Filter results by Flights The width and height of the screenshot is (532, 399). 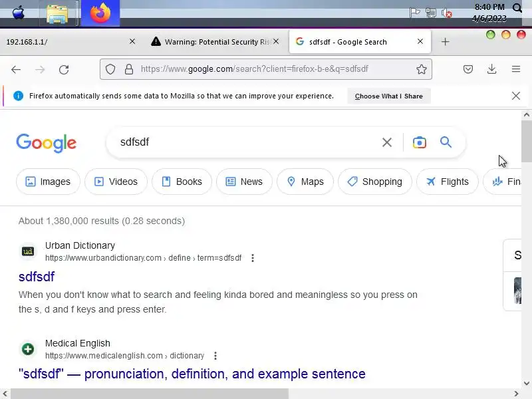pos(448,182)
